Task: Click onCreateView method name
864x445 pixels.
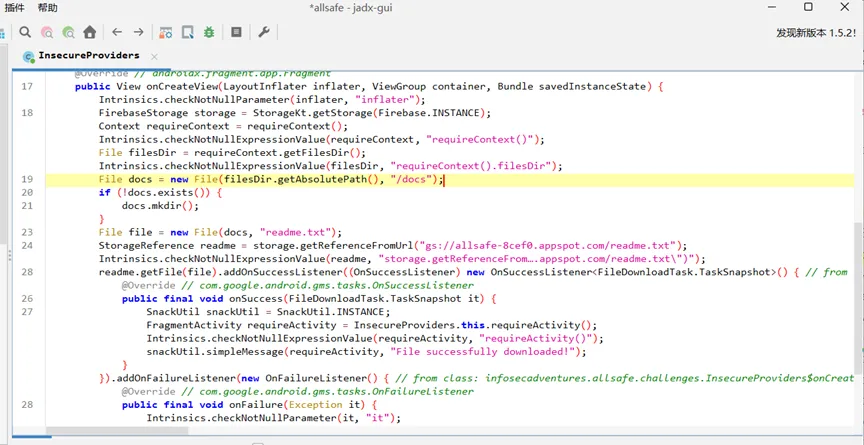Action: click(183, 86)
